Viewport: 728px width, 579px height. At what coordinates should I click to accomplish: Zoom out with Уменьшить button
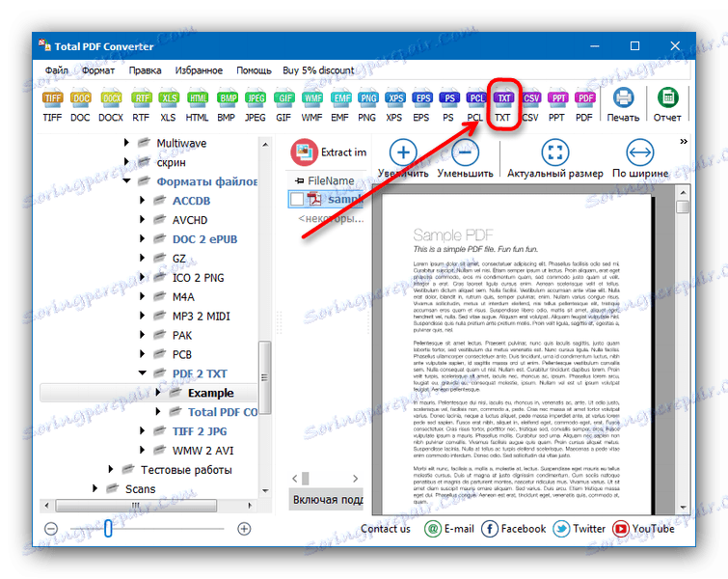coord(465,159)
